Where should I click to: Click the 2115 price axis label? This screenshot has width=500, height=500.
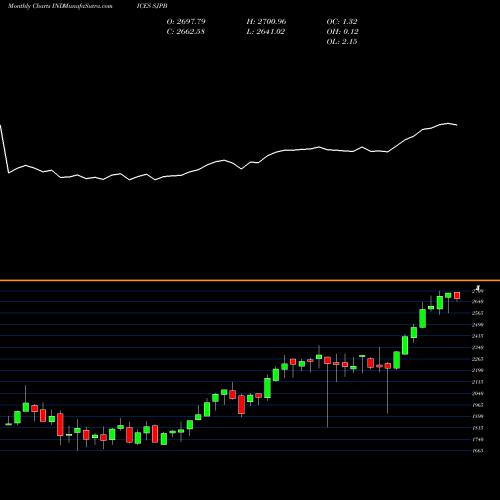pyautogui.click(x=478, y=382)
